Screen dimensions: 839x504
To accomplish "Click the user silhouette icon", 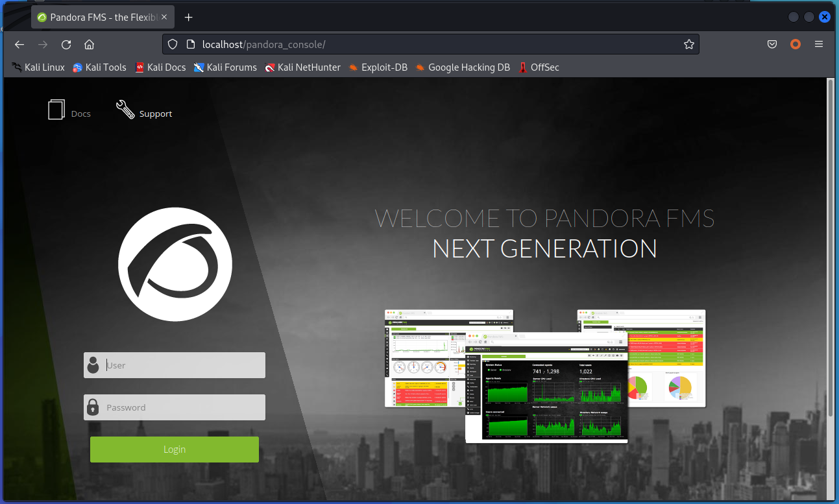I will tap(93, 365).
